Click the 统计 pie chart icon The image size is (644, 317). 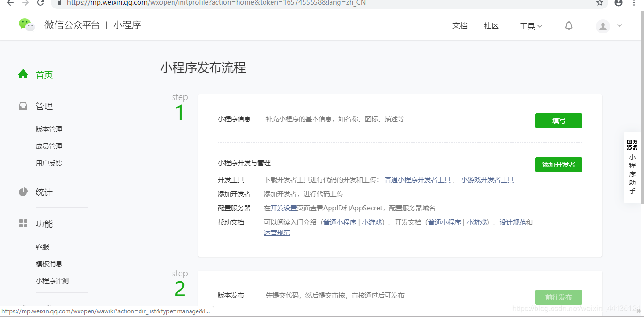[23, 192]
